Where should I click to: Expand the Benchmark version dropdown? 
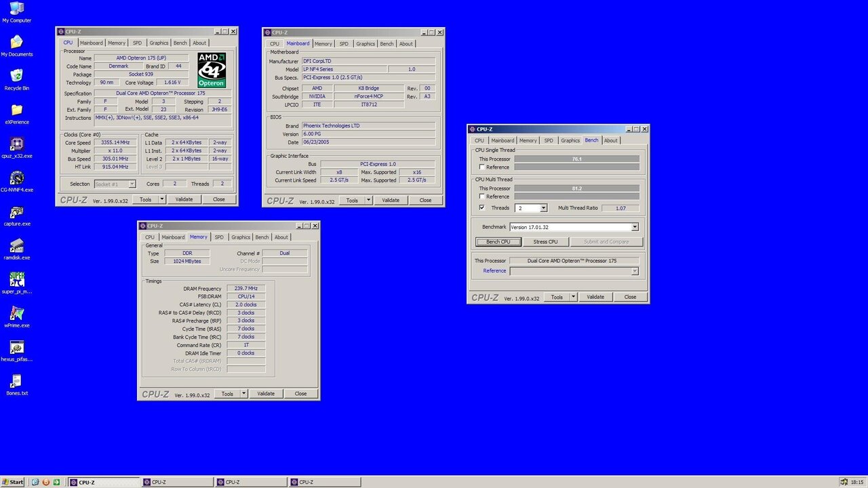pos(635,227)
